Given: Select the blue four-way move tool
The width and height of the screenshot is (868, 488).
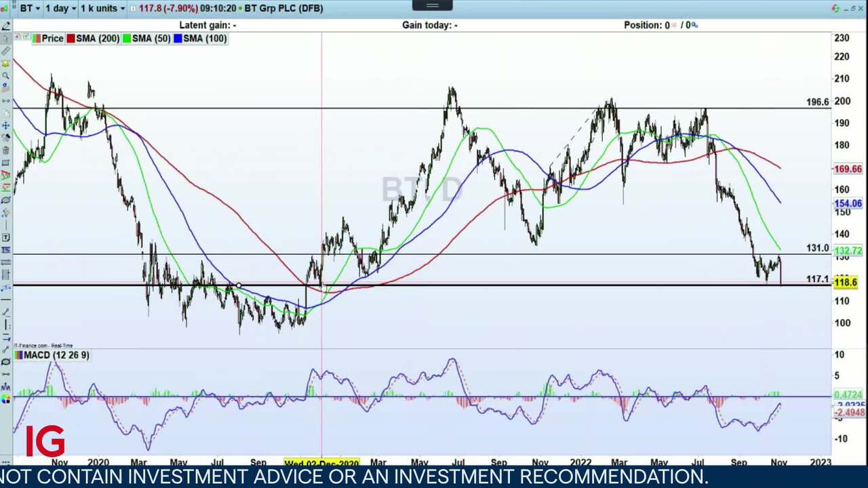Looking at the screenshot, I should click(x=5, y=125).
